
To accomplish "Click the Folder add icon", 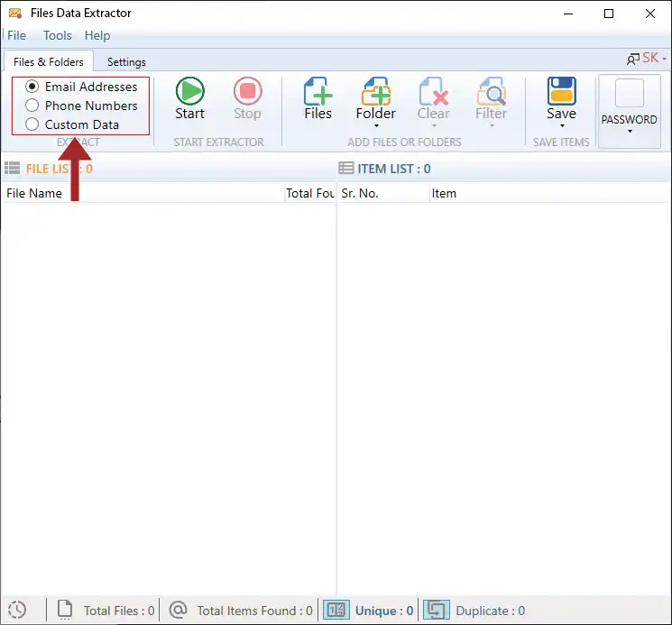I will (376, 91).
